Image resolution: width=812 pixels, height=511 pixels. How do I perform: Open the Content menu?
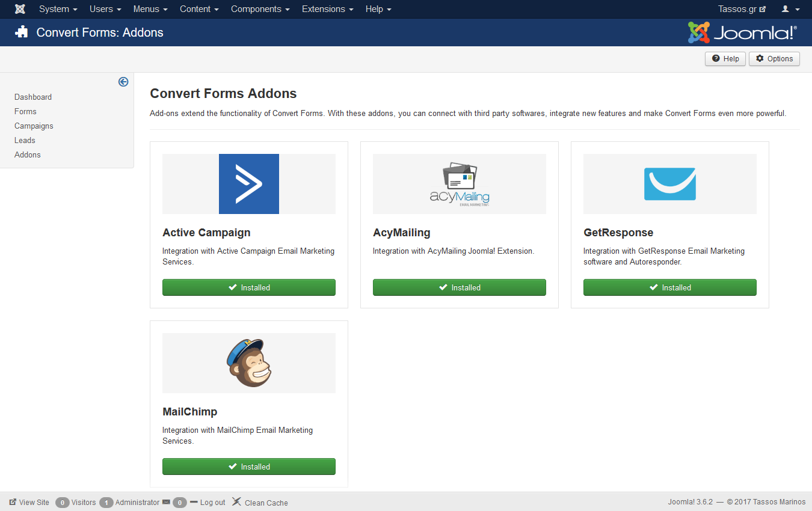coord(199,9)
